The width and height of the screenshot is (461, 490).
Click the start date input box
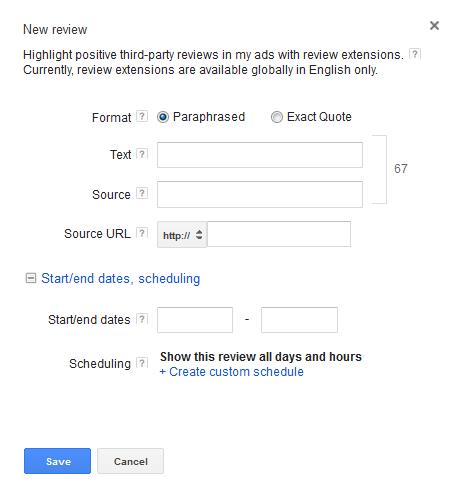click(x=195, y=320)
